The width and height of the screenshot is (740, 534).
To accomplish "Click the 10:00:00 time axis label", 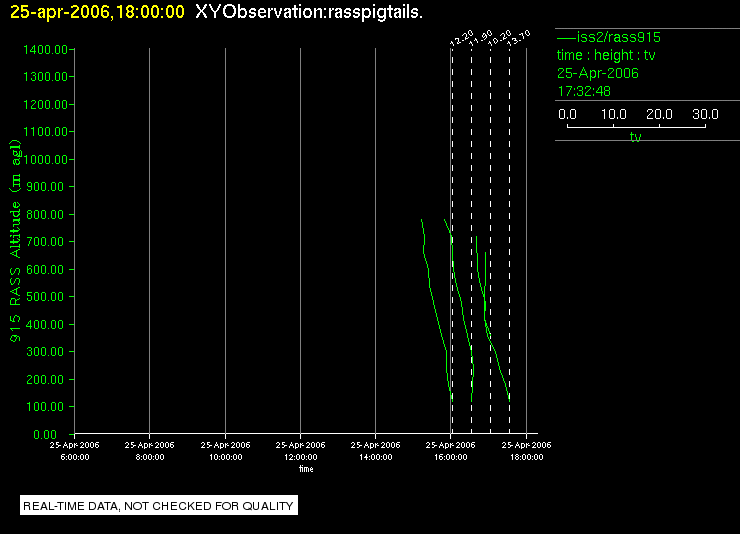I will [x=226, y=457].
